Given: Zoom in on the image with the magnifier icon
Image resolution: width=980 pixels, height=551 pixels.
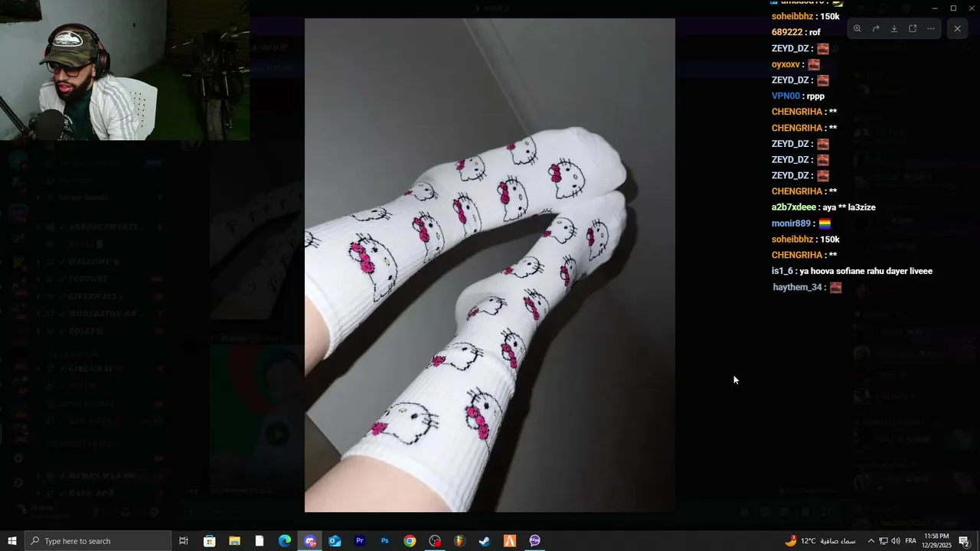Looking at the screenshot, I should [857, 28].
